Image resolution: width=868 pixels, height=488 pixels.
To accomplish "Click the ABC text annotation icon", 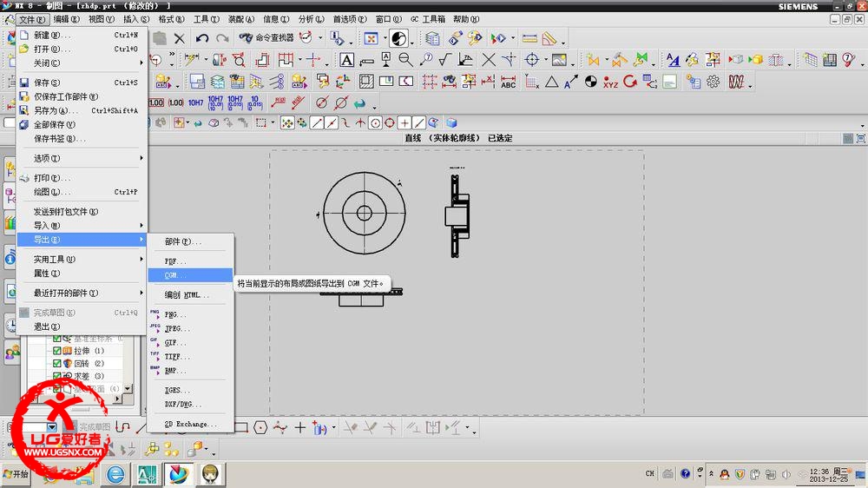I will (508, 82).
